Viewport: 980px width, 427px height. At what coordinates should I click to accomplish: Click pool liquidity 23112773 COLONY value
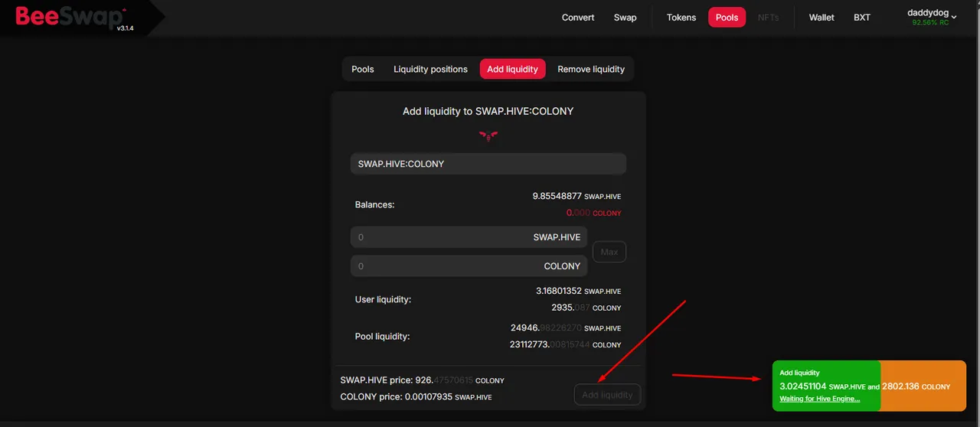tap(565, 345)
